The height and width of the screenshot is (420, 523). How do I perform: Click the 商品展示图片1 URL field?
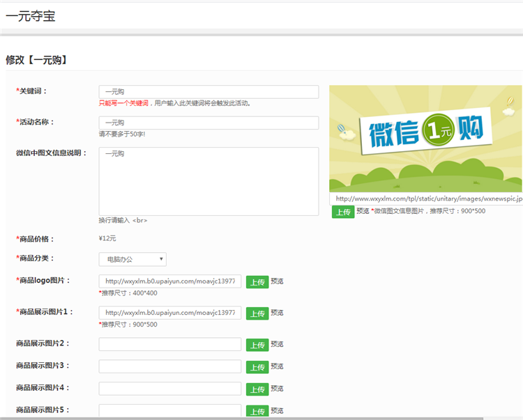click(x=169, y=313)
